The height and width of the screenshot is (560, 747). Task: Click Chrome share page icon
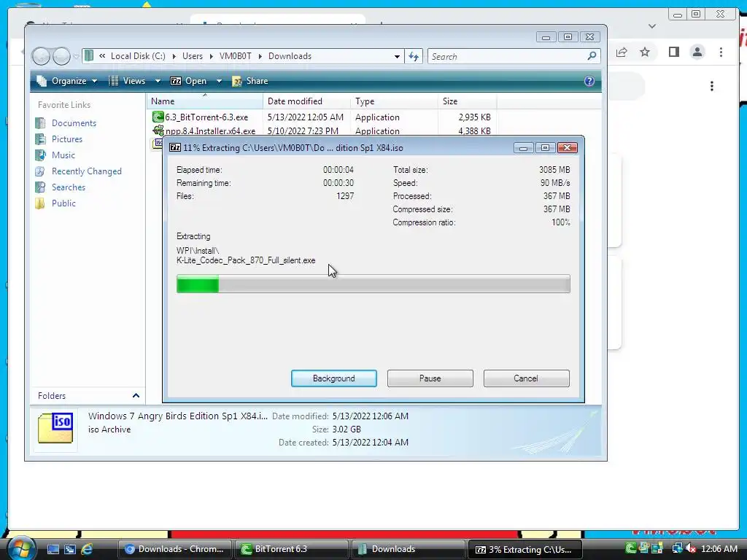[x=622, y=52]
